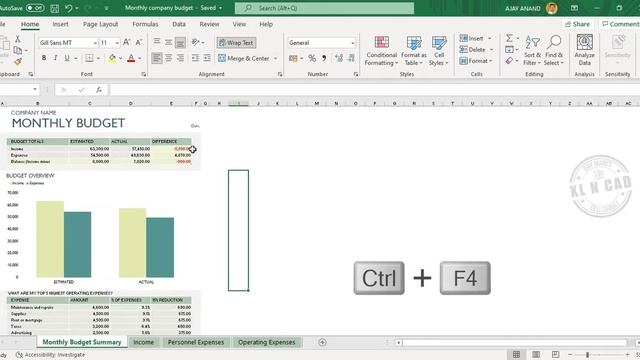640x360 pixels.
Task: Set middle vertical alignment
Action: click(168, 42)
